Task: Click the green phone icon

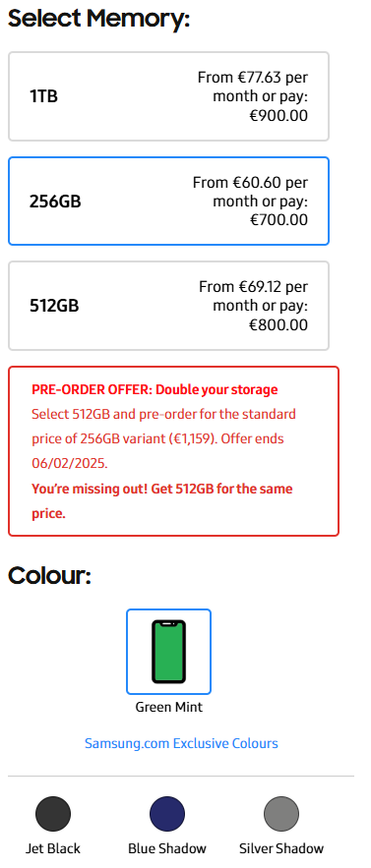Action: [x=168, y=652]
